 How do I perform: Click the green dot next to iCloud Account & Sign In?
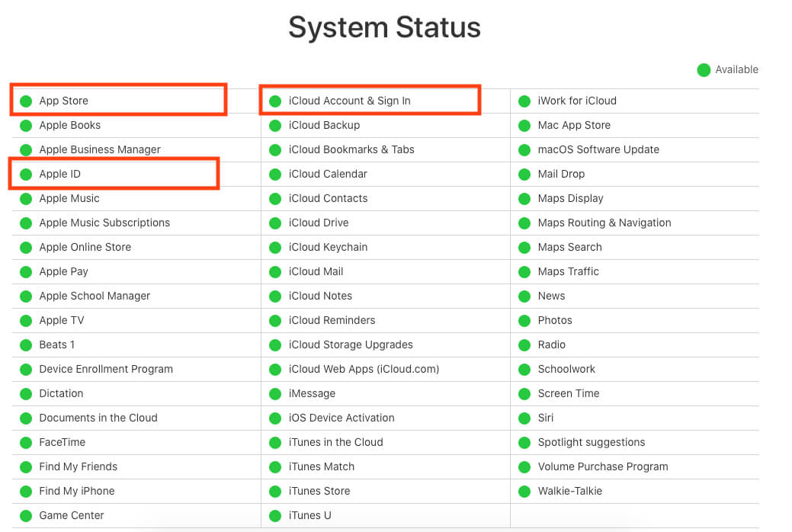[x=275, y=101]
